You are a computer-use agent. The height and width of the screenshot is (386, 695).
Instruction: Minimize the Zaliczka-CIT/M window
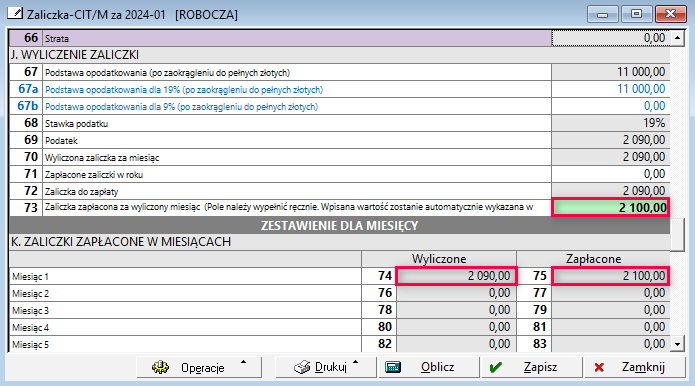[603, 14]
